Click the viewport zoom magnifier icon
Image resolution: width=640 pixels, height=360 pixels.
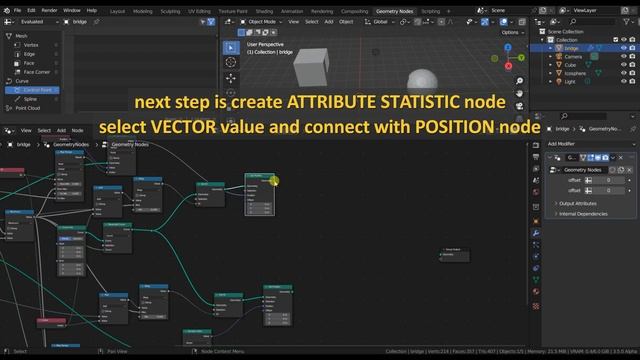(520, 81)
